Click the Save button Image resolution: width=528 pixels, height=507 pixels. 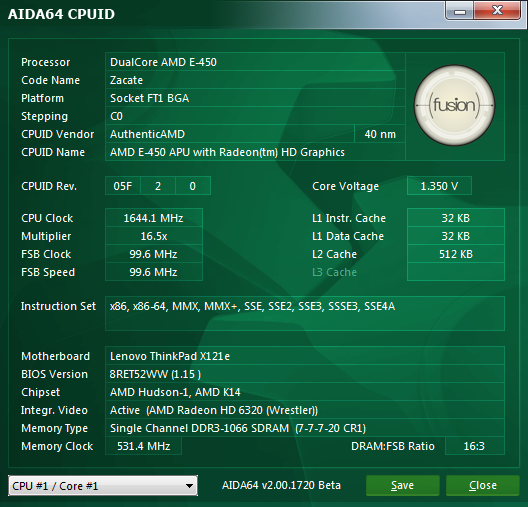(402, 485)
